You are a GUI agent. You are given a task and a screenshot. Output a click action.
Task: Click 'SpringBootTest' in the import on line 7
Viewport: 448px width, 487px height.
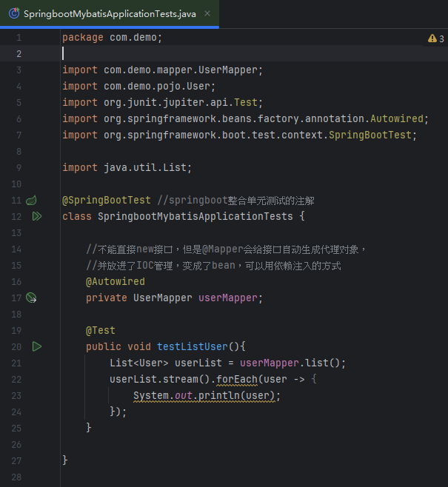(370, 135)
